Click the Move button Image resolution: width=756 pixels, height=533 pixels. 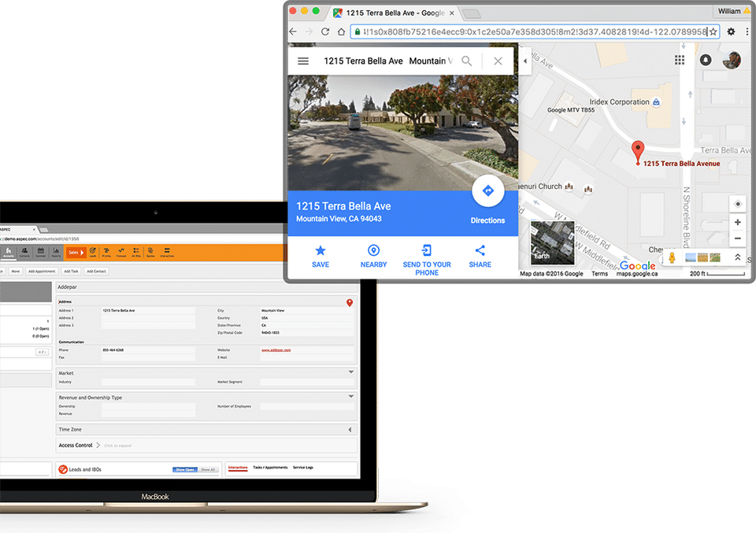click(16, 272)
